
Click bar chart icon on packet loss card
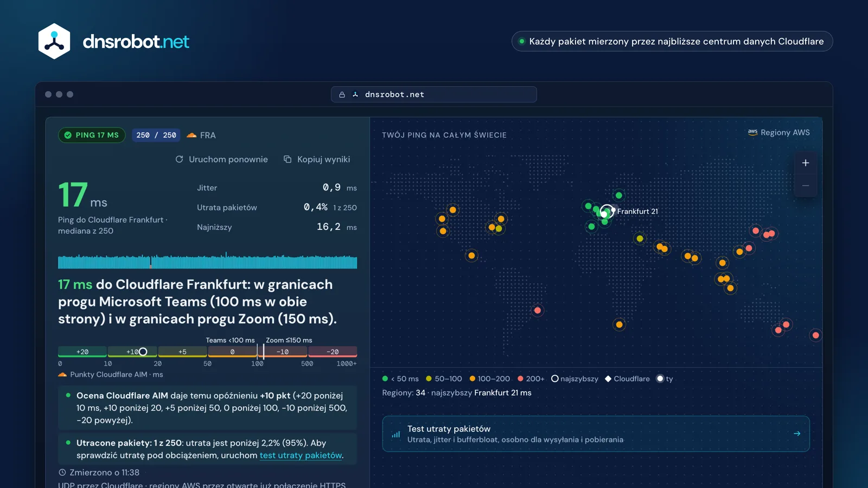pos(396,434)
